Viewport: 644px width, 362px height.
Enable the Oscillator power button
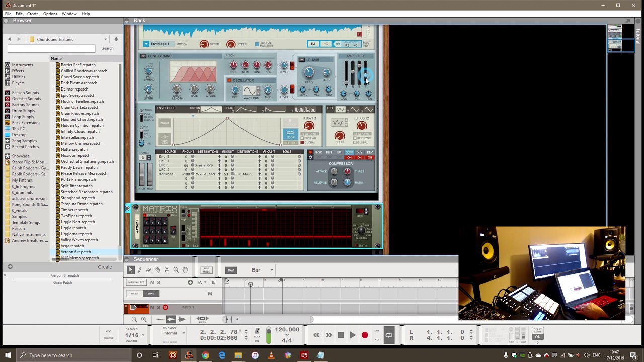229,80
